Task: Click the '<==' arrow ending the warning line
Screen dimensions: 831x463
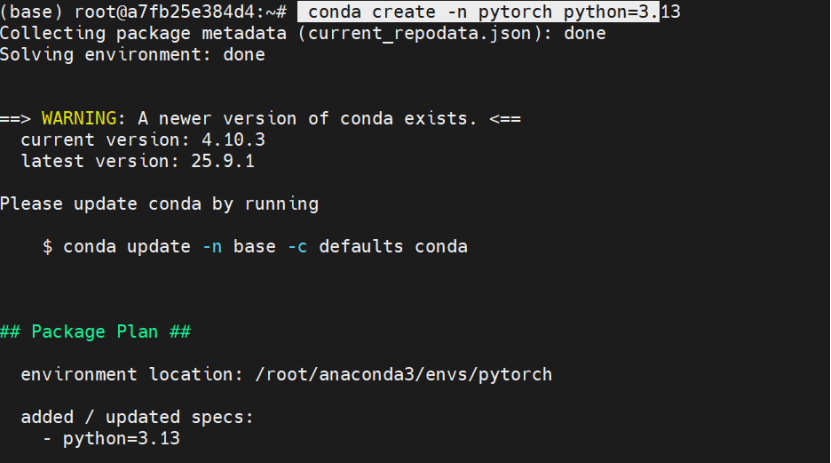Action: coord(505,119)
